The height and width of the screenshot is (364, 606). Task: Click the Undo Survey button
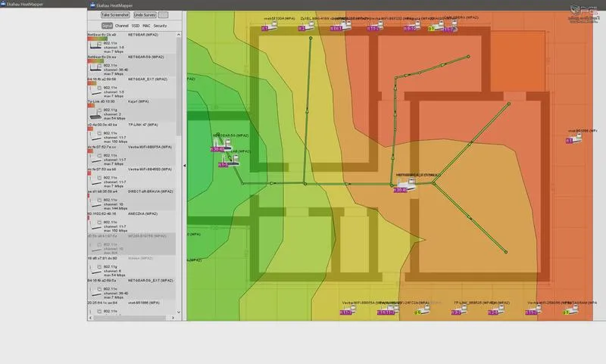click(x=145, y=14)
